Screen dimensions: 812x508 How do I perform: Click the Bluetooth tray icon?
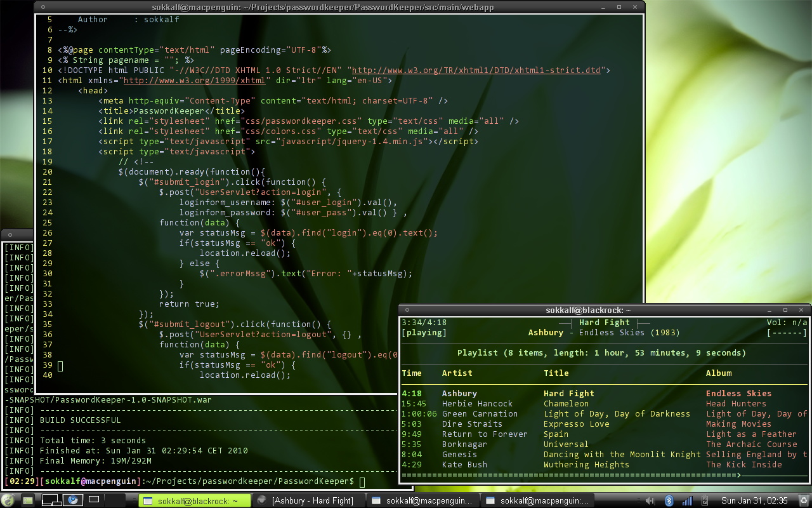pos(669,500)
